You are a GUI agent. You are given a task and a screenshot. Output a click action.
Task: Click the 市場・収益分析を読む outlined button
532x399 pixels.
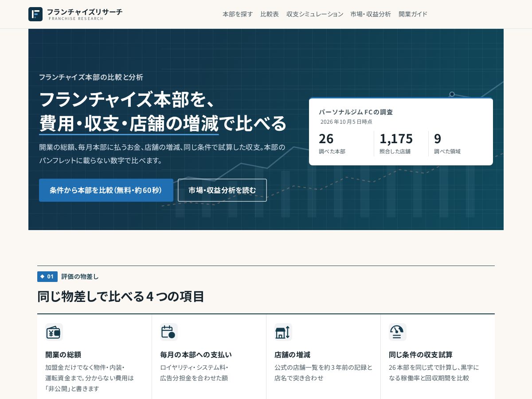[x=222, y=190]
